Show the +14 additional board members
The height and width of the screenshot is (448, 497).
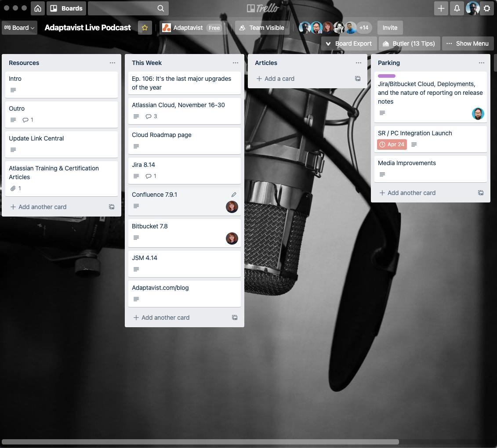pyautogui.click(x=364, y=28)
